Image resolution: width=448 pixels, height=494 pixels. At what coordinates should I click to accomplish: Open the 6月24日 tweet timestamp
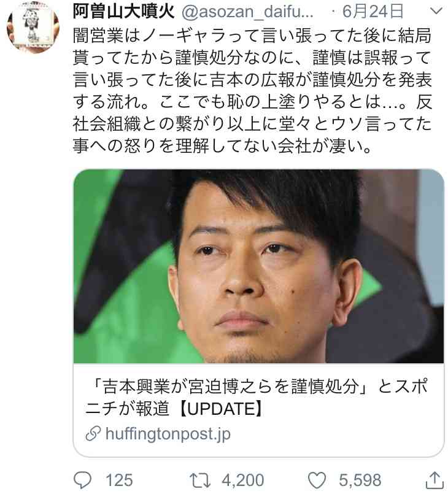(373, 12)
